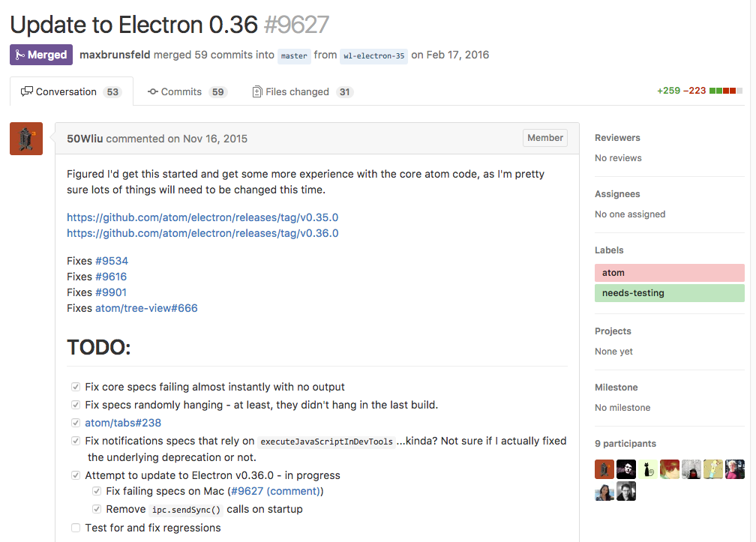
Task: Click the purple Merged status badge
Action: pos(41,55)
